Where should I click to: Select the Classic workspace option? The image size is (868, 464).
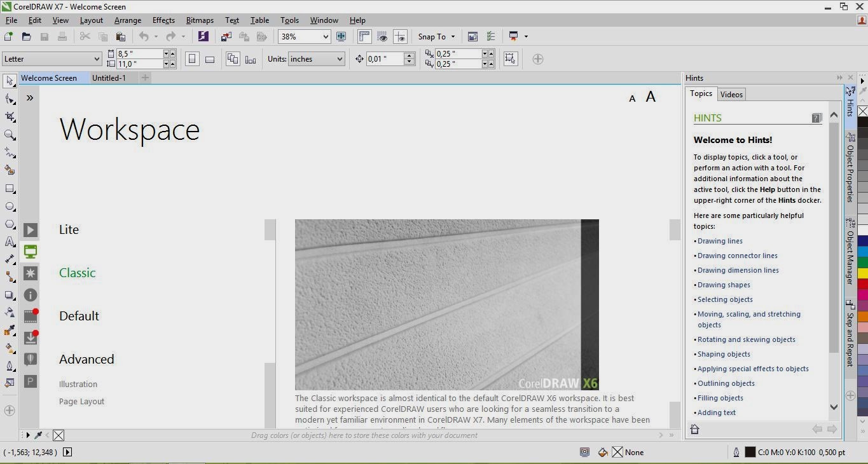pos(77,272)
